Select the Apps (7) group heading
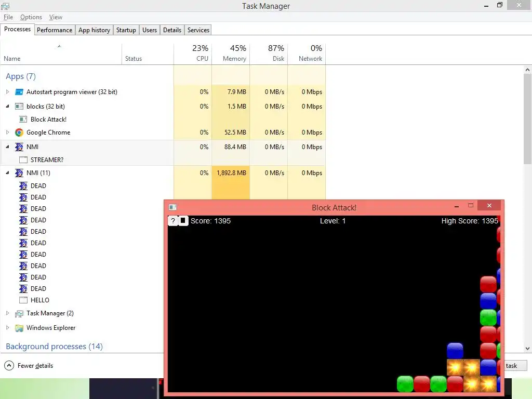The width and height of the screenshot is (532, 399). [x=21, y=76]
